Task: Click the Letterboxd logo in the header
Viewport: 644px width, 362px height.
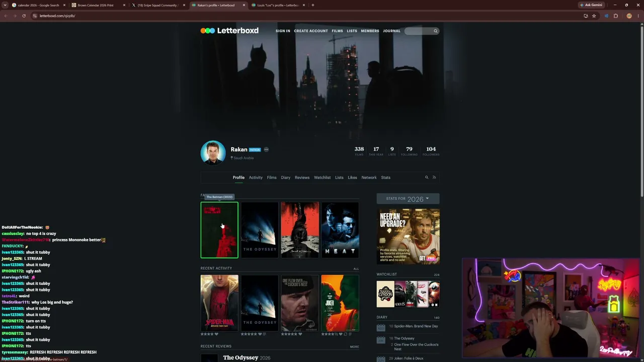Action: pos(229,31)
